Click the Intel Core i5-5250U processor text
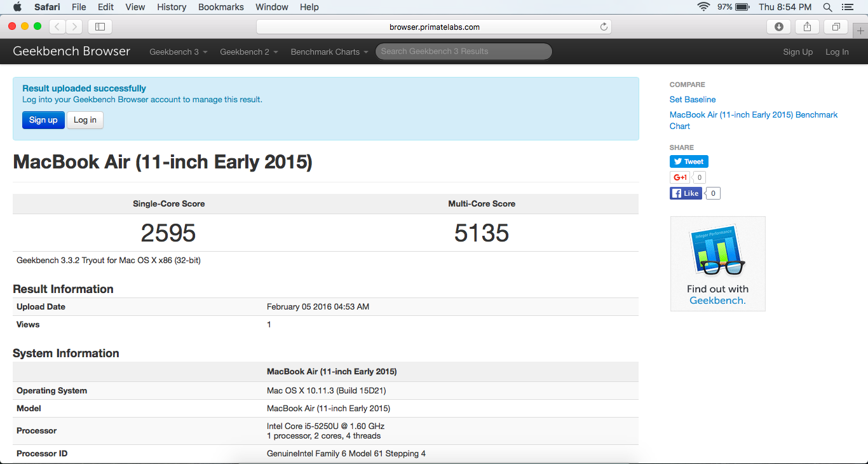 coord(325,426)
